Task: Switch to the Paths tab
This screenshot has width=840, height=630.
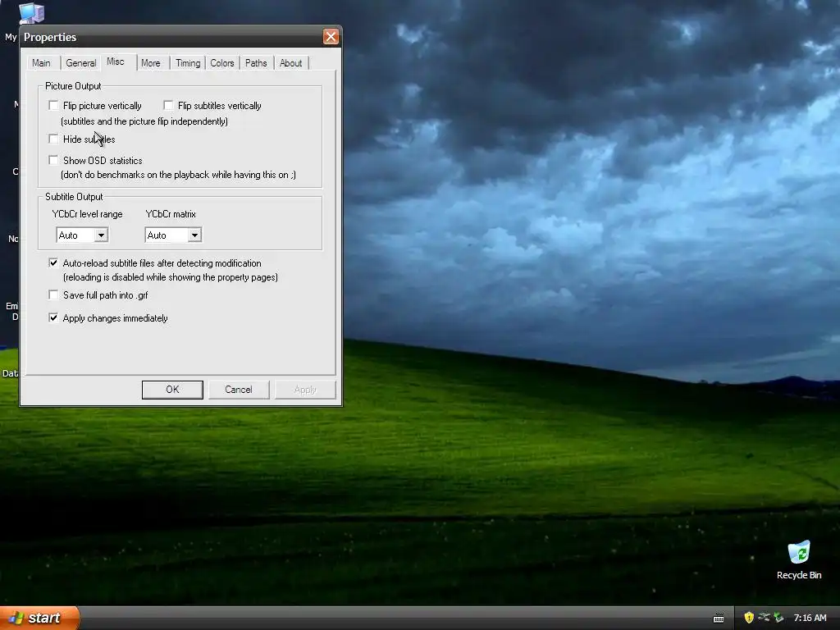Action: click(256, 63)
